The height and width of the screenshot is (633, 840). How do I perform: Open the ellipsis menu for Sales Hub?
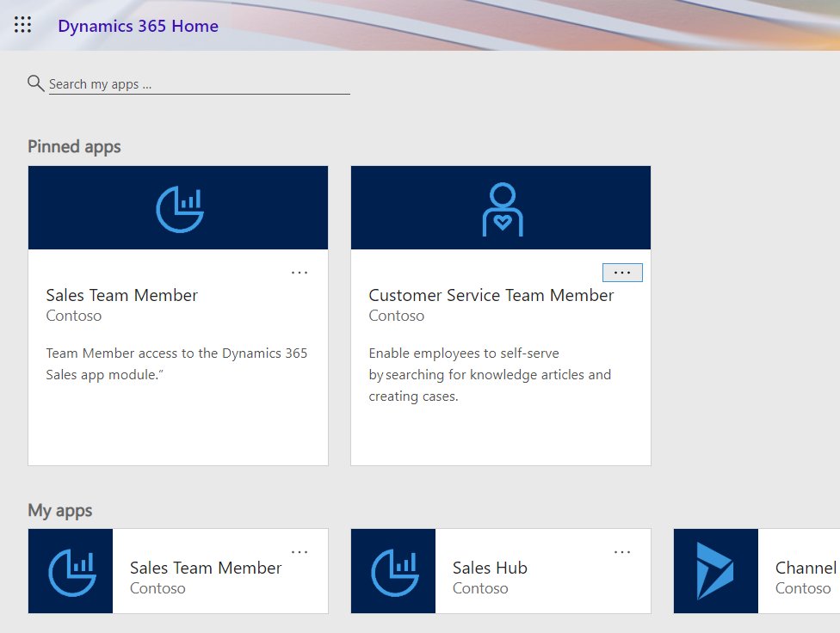[x=621, y=550]
